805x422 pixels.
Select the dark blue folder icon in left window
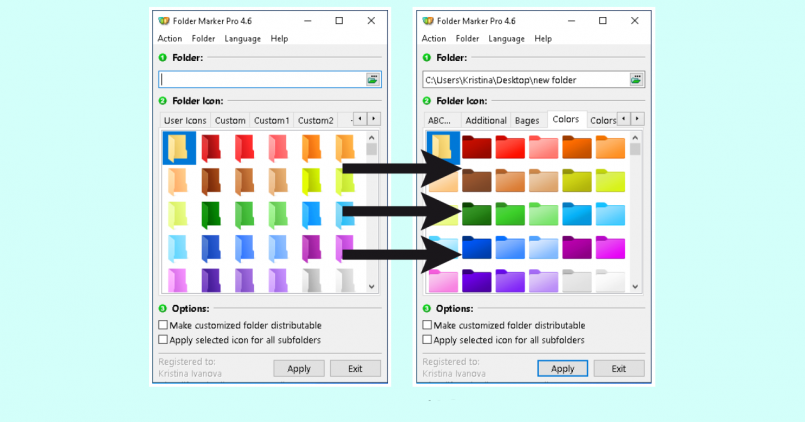211,248
